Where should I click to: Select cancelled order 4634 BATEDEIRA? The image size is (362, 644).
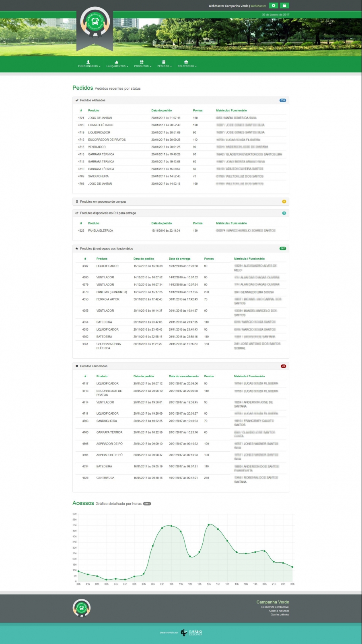click(x=181, y=468)
